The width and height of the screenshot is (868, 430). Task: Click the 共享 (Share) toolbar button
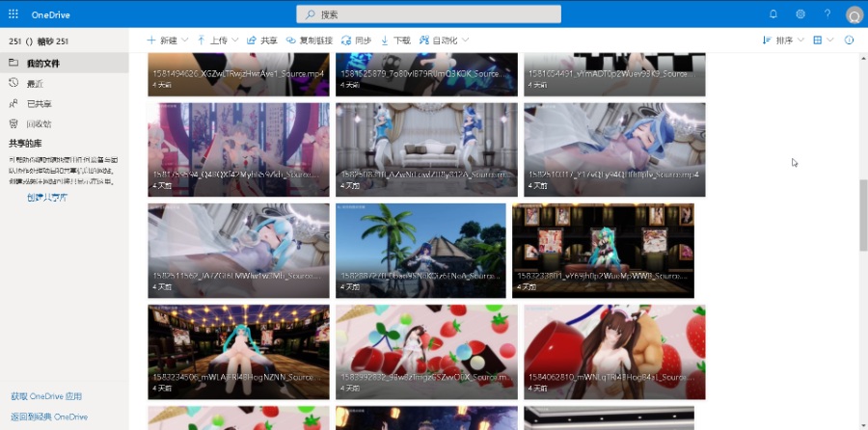point(262,40)
